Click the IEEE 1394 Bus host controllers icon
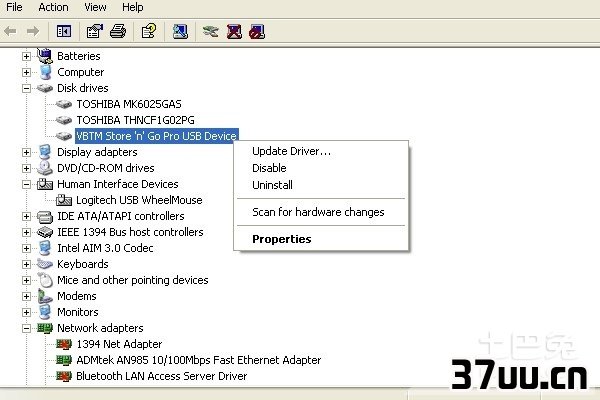The width and height of the screenshot is (600, 400). (x=45, y=232)
